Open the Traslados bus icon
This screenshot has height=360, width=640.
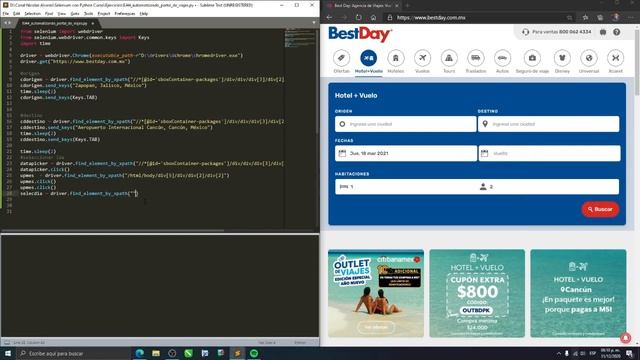point(476,58)
